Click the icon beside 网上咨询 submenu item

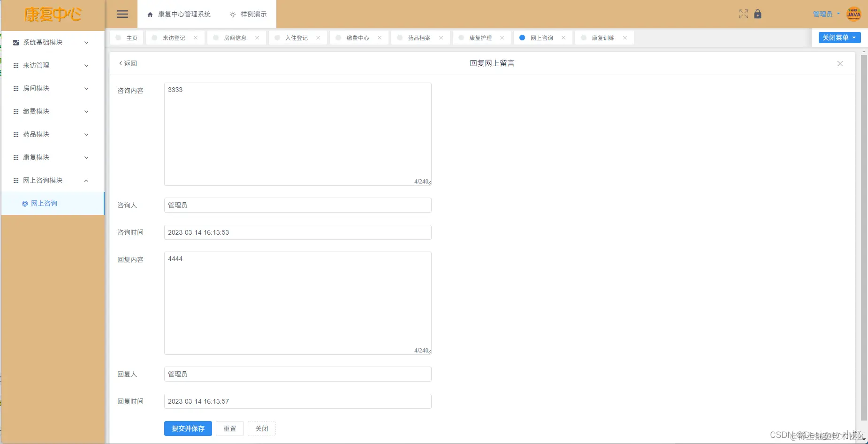pos(25,203)
